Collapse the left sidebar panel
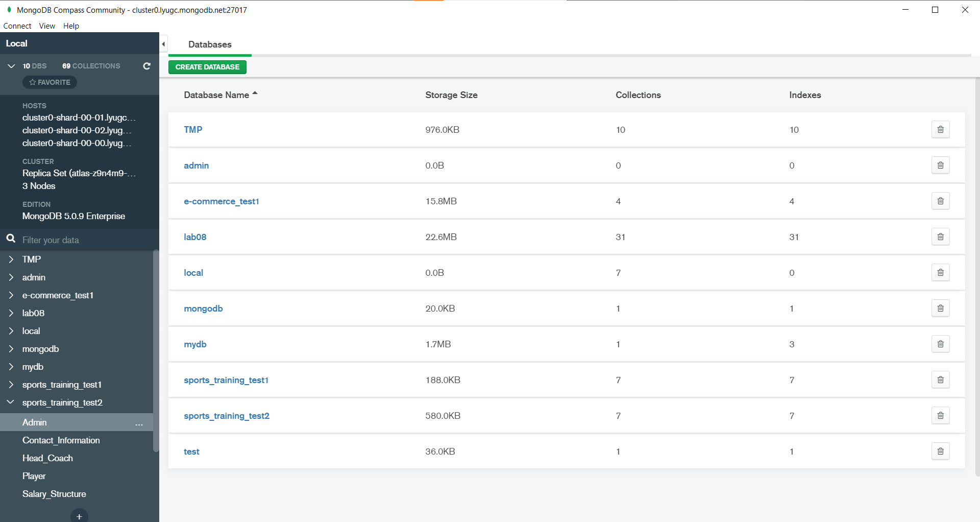The width and height of the screenshot is (980, 522). pyautogui.click(x=163, y=43)
